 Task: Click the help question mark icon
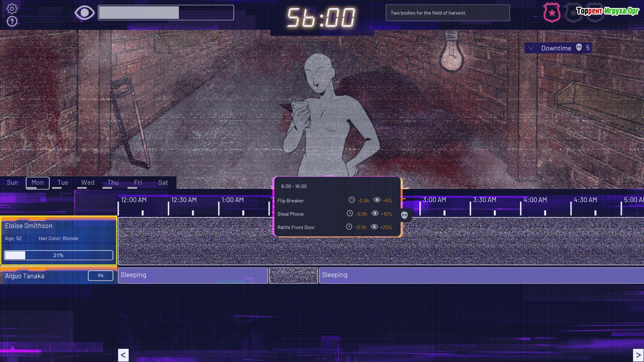(12, 21)
